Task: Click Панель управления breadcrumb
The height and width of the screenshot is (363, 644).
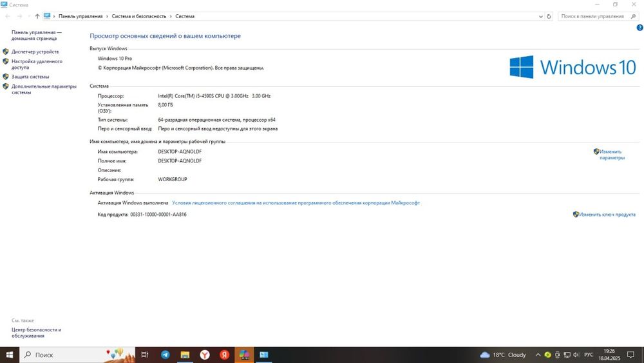Action: [80, 17]
